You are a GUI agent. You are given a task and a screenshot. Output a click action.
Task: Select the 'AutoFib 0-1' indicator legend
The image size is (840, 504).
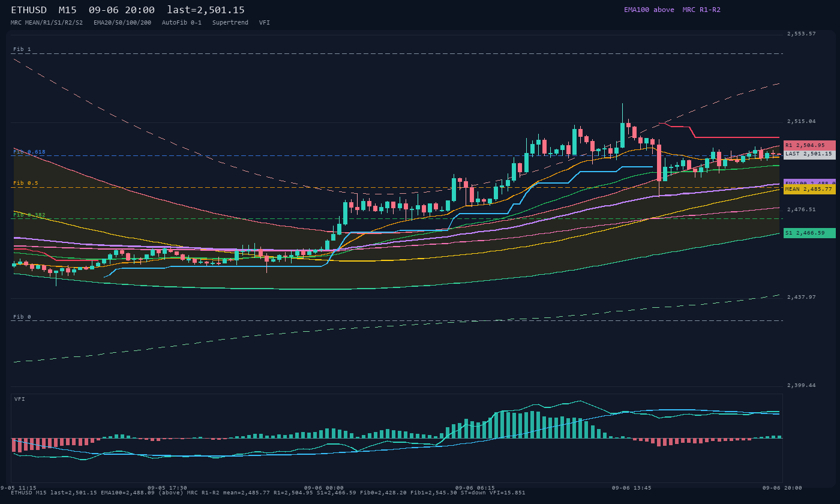tap(182, 23)
